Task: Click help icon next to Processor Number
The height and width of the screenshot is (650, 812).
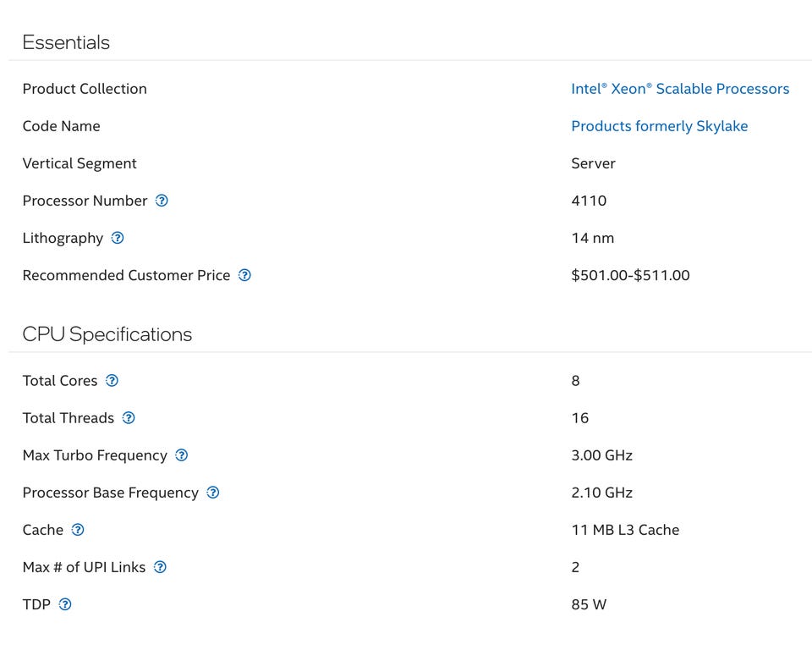Action: pyautogui.click(x=162, y=201)
